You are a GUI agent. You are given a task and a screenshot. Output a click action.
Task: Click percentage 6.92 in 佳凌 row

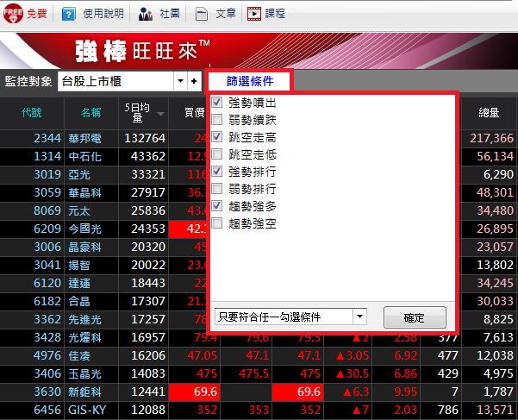406,355
